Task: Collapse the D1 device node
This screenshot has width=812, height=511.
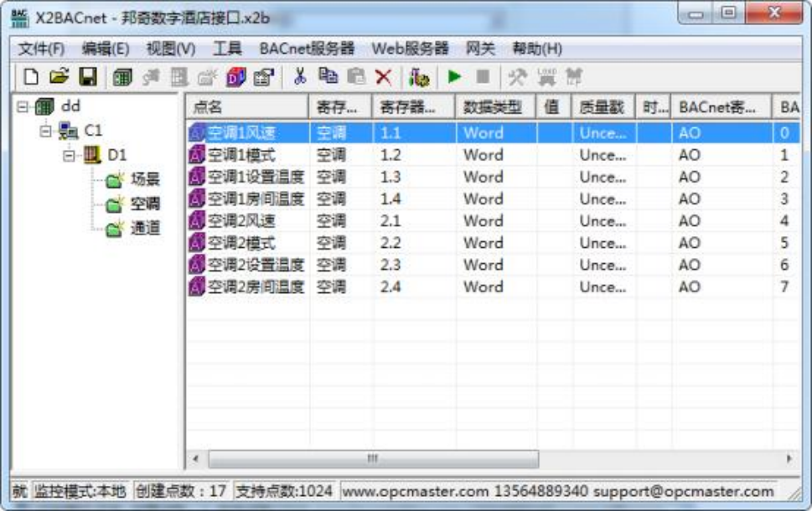Action: coord(69,155)
